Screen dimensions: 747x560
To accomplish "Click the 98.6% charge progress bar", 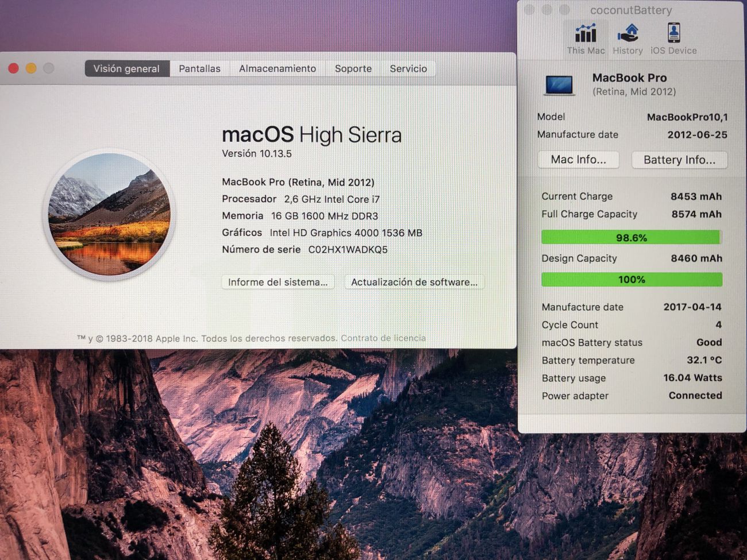I will coord(631,238).
